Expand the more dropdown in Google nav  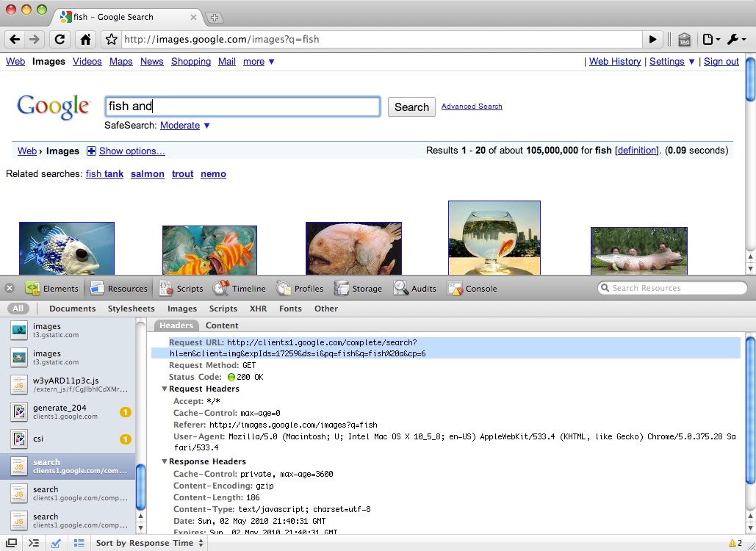[x=259, y=61]
